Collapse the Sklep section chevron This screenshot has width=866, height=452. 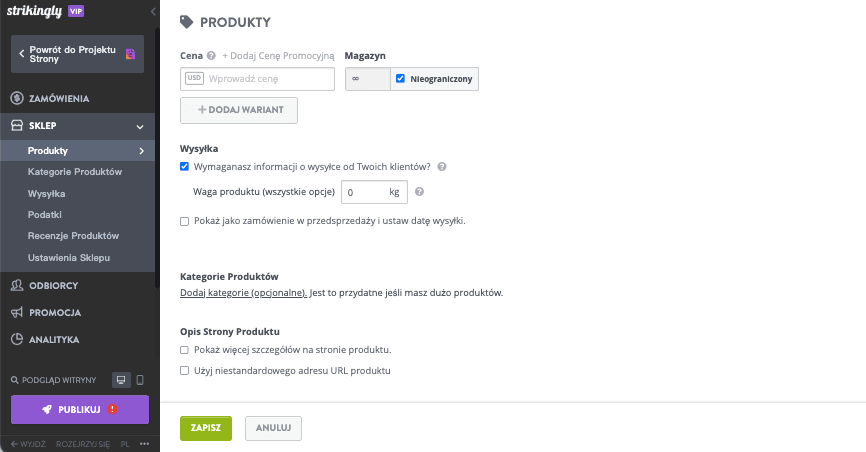[x=140, y=127]
